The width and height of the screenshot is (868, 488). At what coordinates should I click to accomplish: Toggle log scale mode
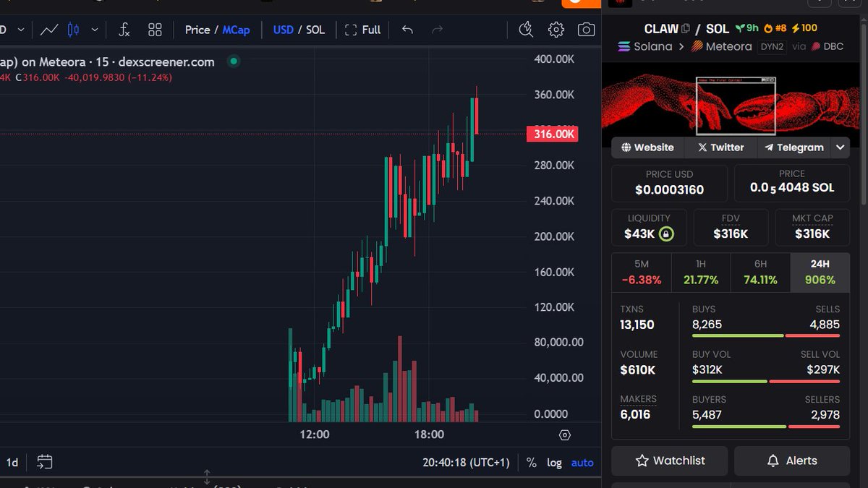[x=554, y=463]
